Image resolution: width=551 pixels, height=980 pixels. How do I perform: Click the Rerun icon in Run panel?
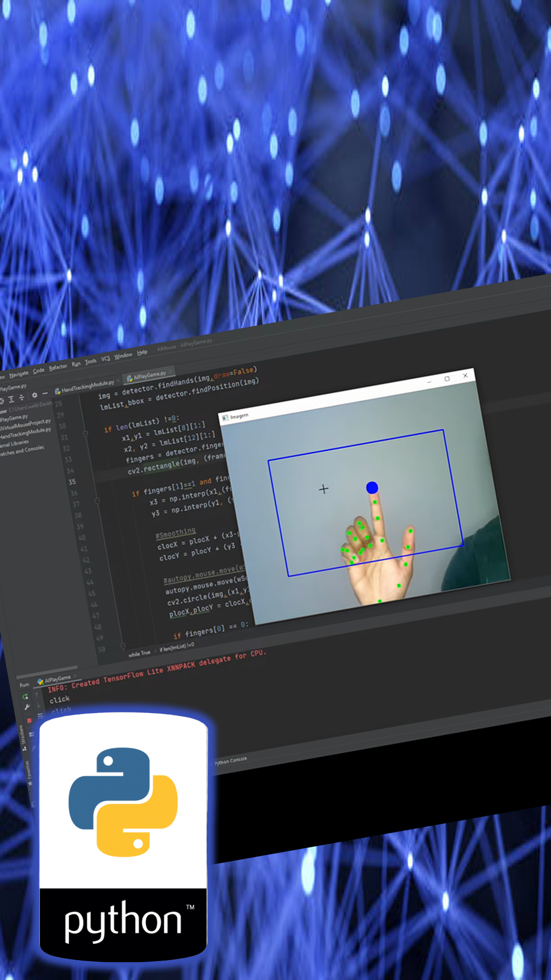(25, 697)
